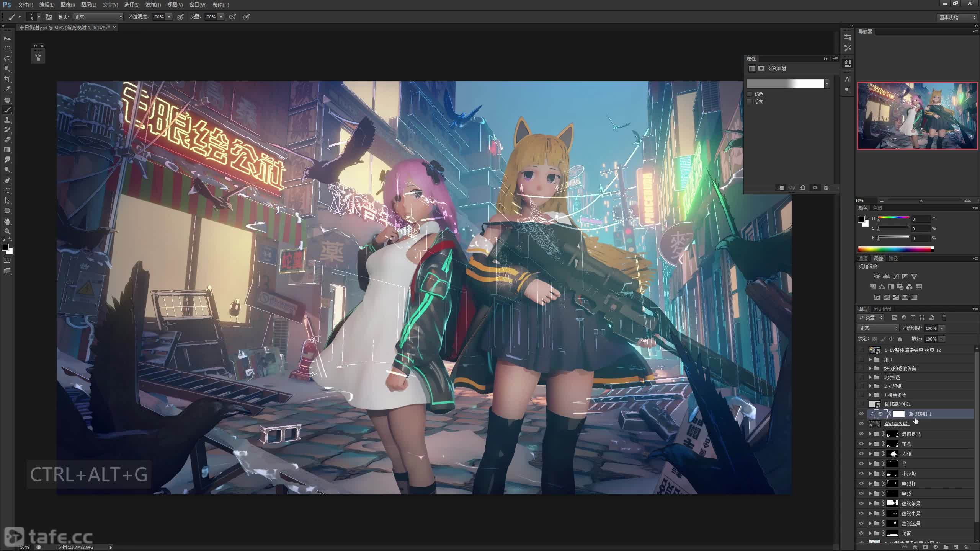980x551 pixels.
Task: Select the Eraser tool
Action: (7, 140)
